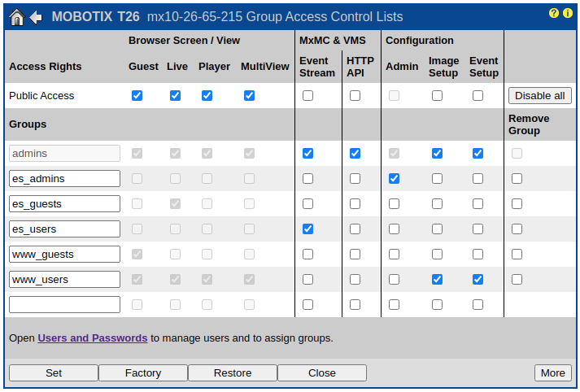Click the Disable all button
The image size is (580, 392).
(x=539, y=96)
